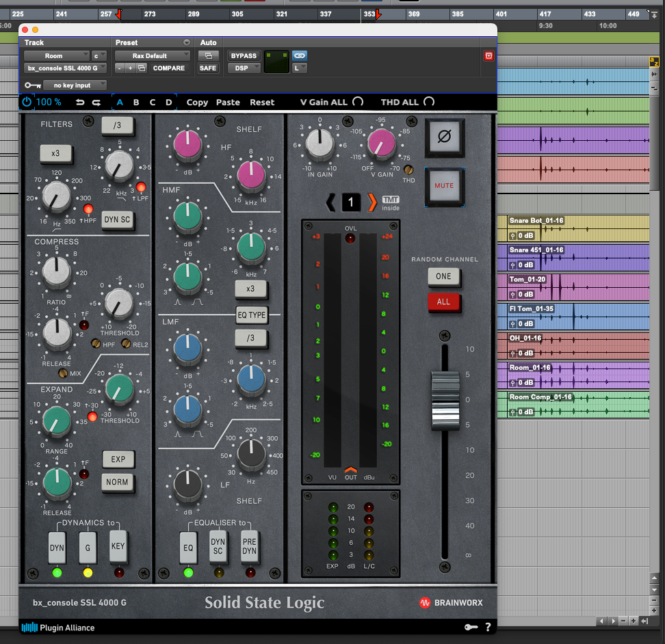Select settings bank B

coord(136,103)
